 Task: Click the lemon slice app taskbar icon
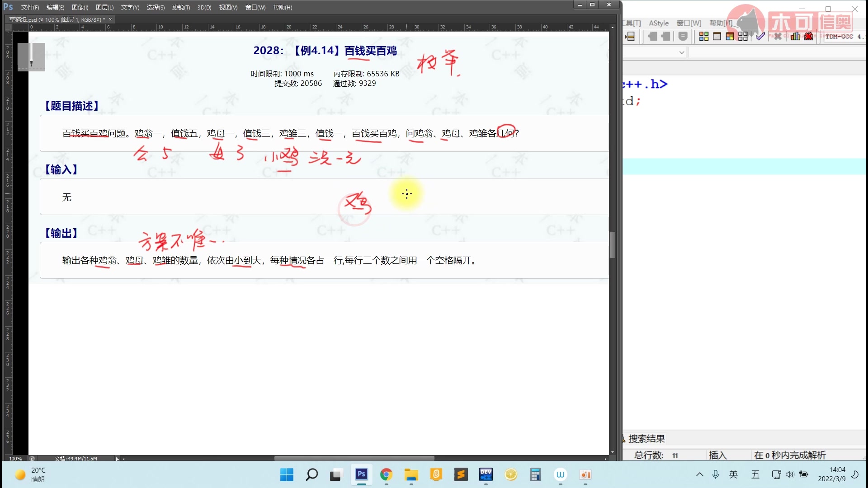coord(511,474)
